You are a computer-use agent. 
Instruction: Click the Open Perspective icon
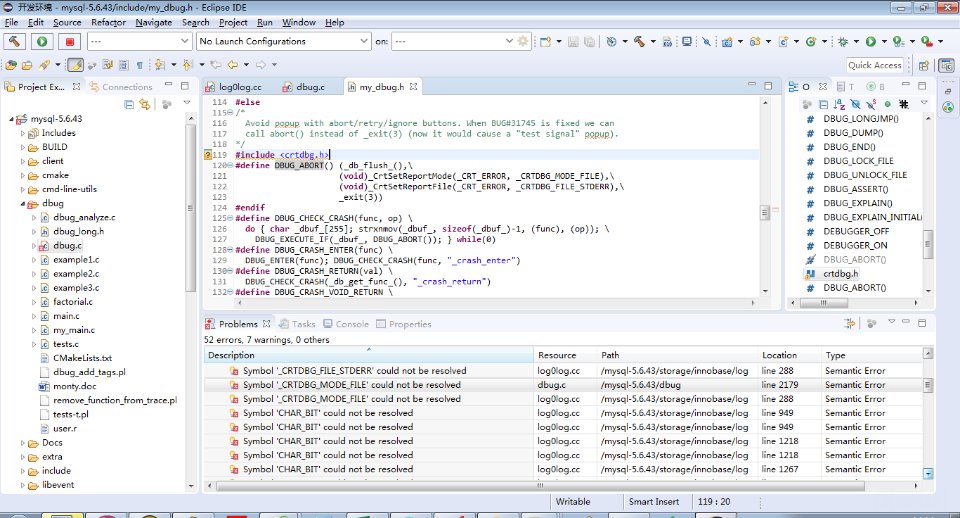[921, 65]
